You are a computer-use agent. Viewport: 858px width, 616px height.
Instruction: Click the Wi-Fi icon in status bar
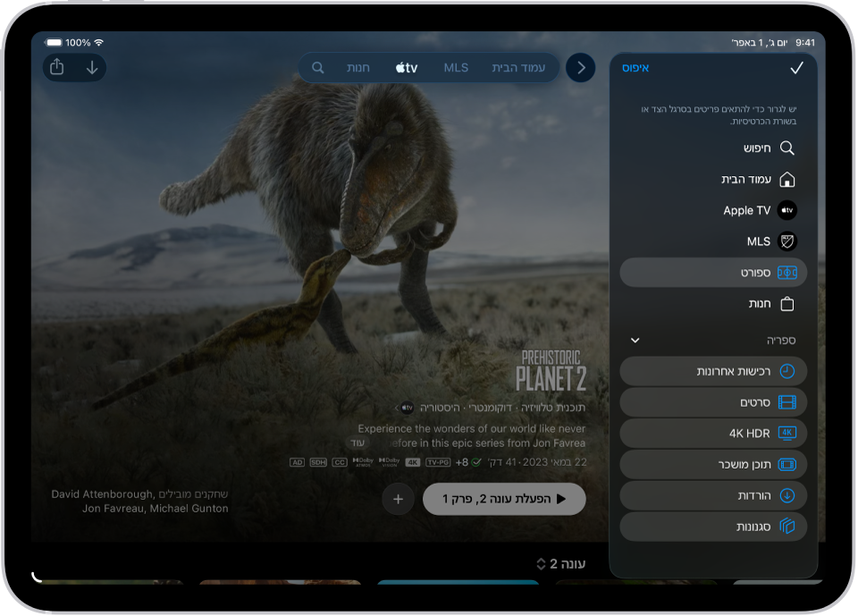[98, 42]
